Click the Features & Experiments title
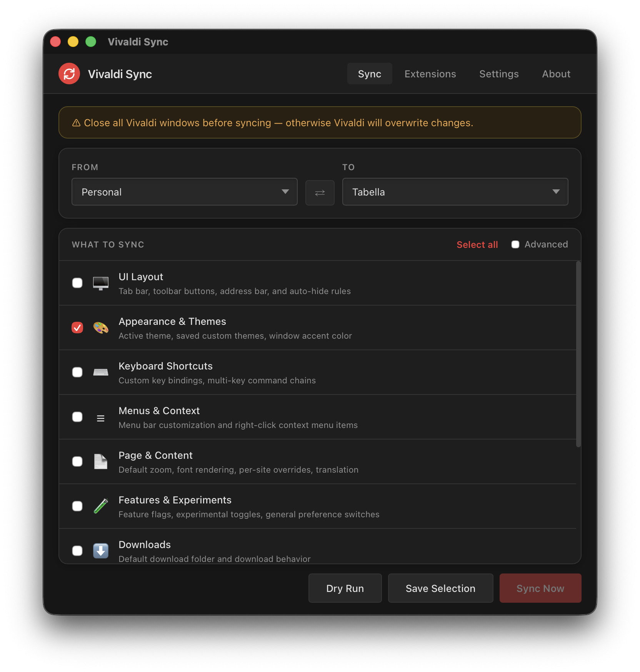The height and width of the screenshot is (672, 640). [175, 500]
